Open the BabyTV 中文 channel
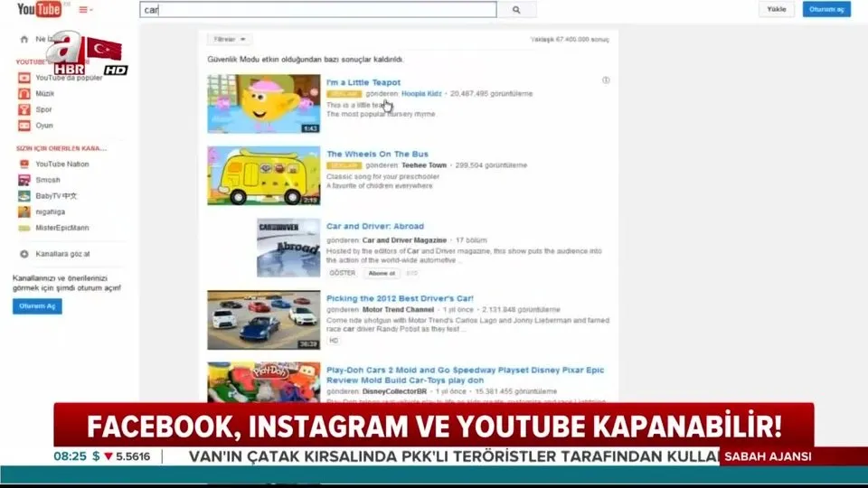The height and width of the screenshot is (488, 868). click(56, 196)
